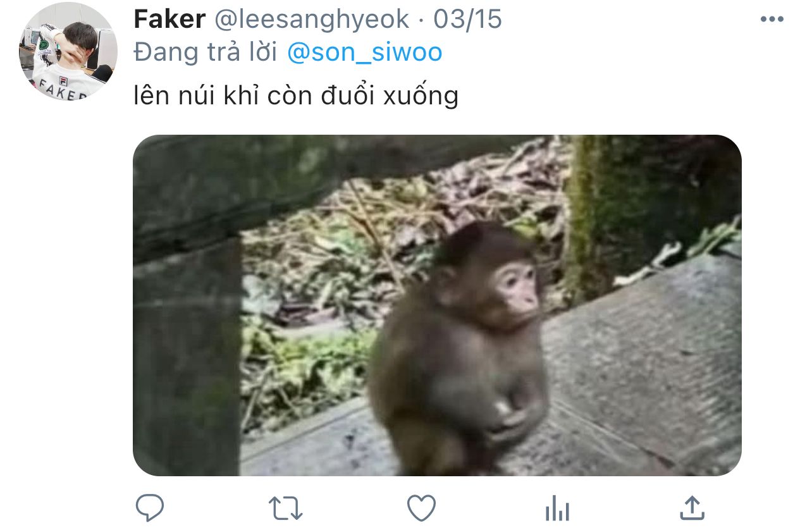Viewport: 812px width, 530px height.
Task: Open the share upload arrow icon
Action: (692, 508)
